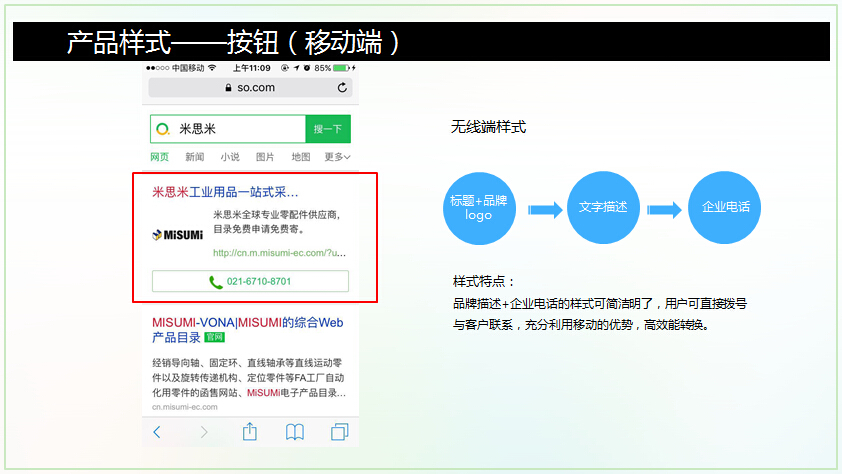Tap the browser reload icon
Screen dimensions: 842x474
click(342, 88)
